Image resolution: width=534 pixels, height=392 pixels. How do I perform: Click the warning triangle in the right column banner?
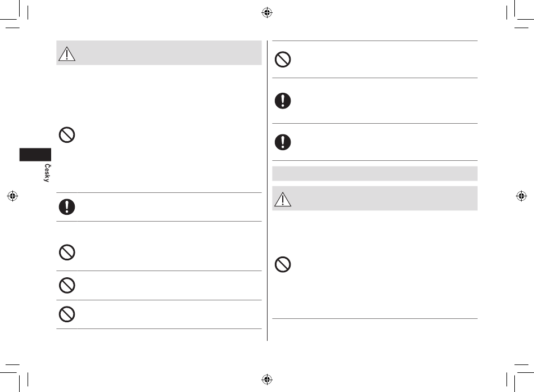(283, 200)
